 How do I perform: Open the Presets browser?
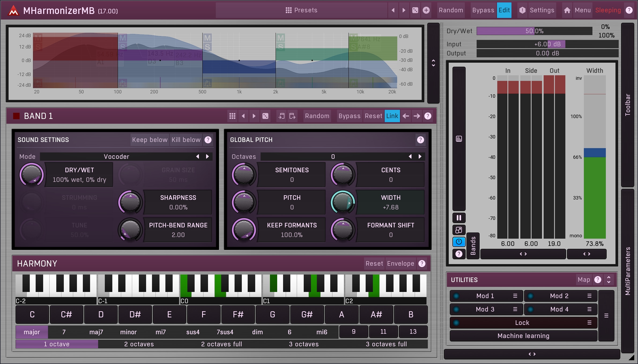[x=301, y=10]
